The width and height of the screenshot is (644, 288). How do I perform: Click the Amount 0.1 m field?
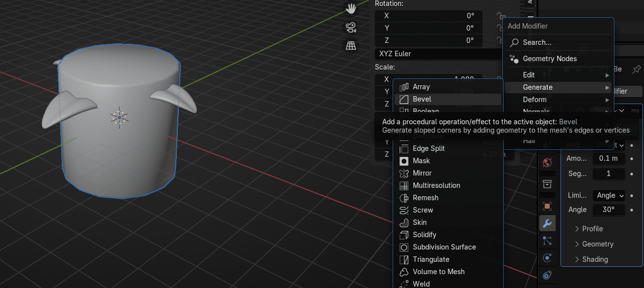(608, 158)
